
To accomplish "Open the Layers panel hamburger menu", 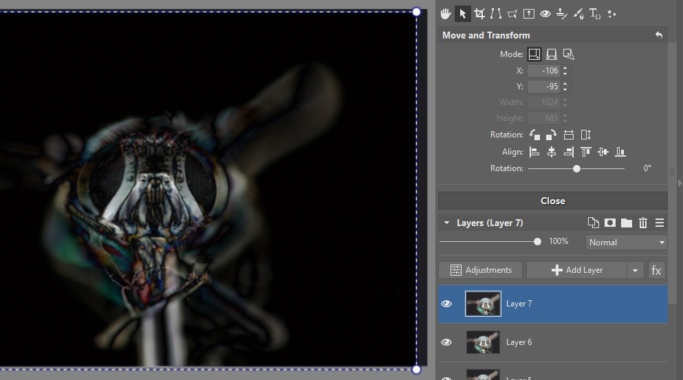I will pyautogui.click(x=659, y=223).
